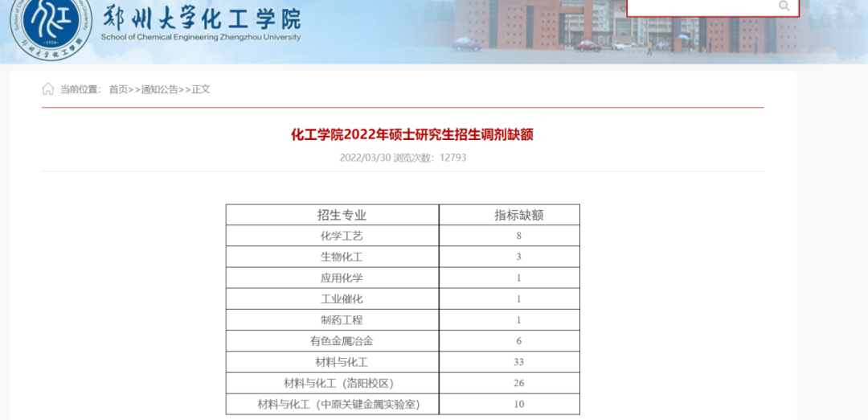The image size is (868, 420).
Task: Click the 正文 breadcrumb text
Action: pos(201,89)
